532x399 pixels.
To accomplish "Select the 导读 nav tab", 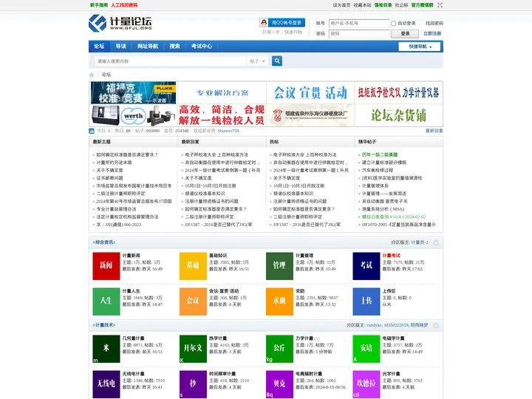I will point(120,46).
